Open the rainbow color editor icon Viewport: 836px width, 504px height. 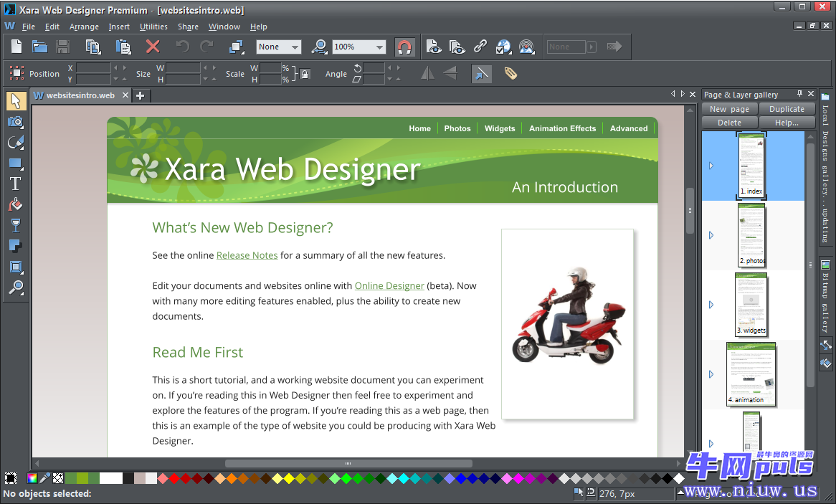click(x=32, y=478)
